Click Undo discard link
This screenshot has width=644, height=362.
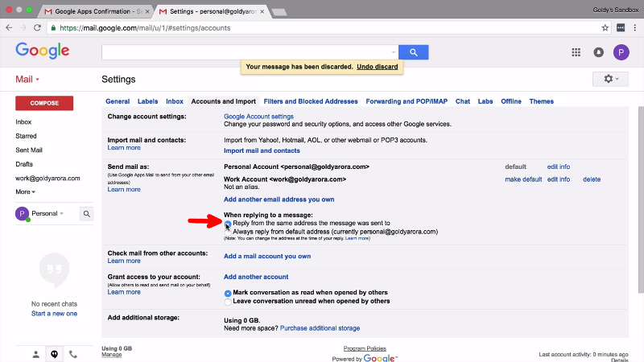[377, 67]
